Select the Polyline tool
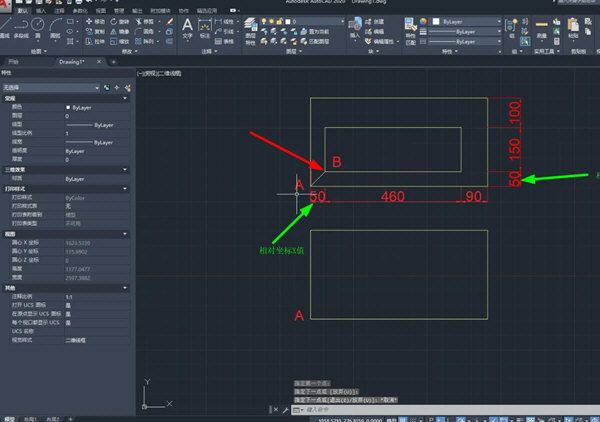Screen dimensions: 600x422 [x=21, y=28]
